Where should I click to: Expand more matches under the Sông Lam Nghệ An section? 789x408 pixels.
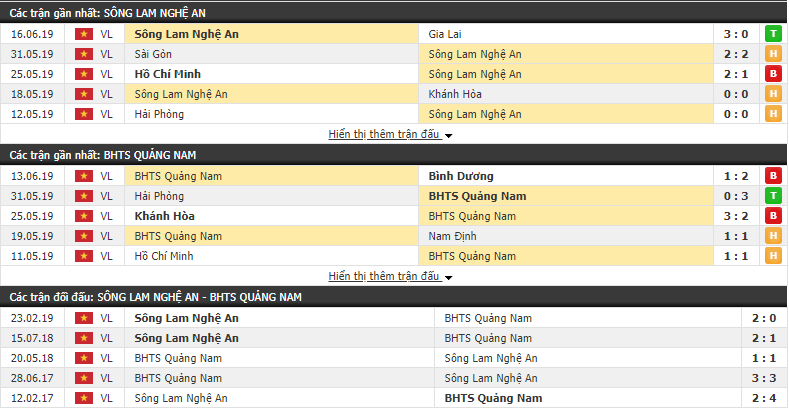pos(385,134)
